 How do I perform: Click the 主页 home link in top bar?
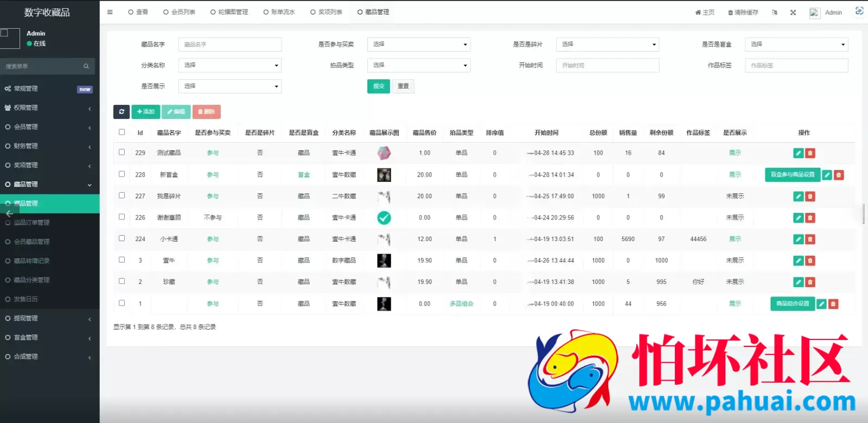coord(705,12)
